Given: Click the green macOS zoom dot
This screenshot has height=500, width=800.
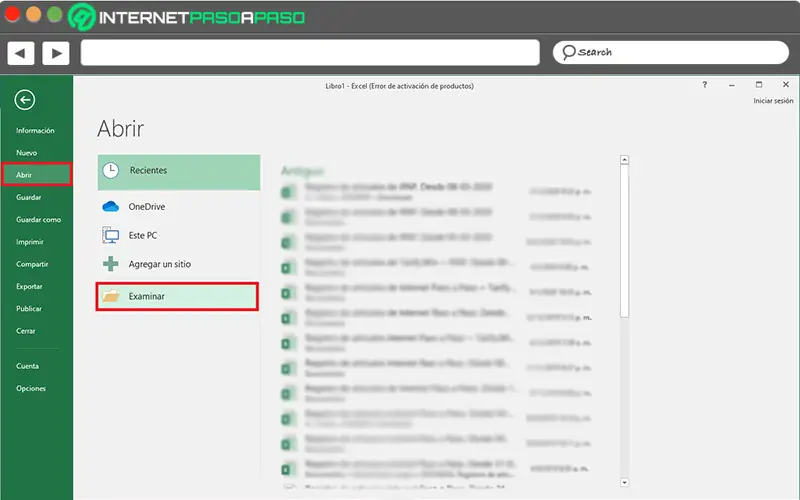Looking at the screenshot, I should click(55, 14).
